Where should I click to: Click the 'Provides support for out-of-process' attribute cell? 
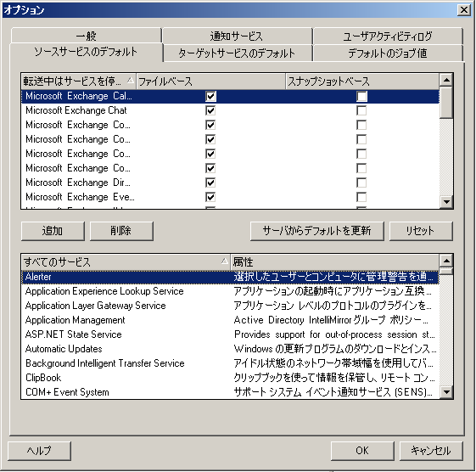tap(334, 334)
